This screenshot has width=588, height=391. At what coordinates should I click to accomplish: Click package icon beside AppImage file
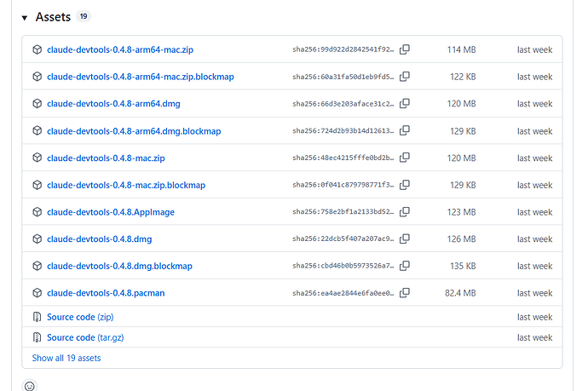click(37, 212)
